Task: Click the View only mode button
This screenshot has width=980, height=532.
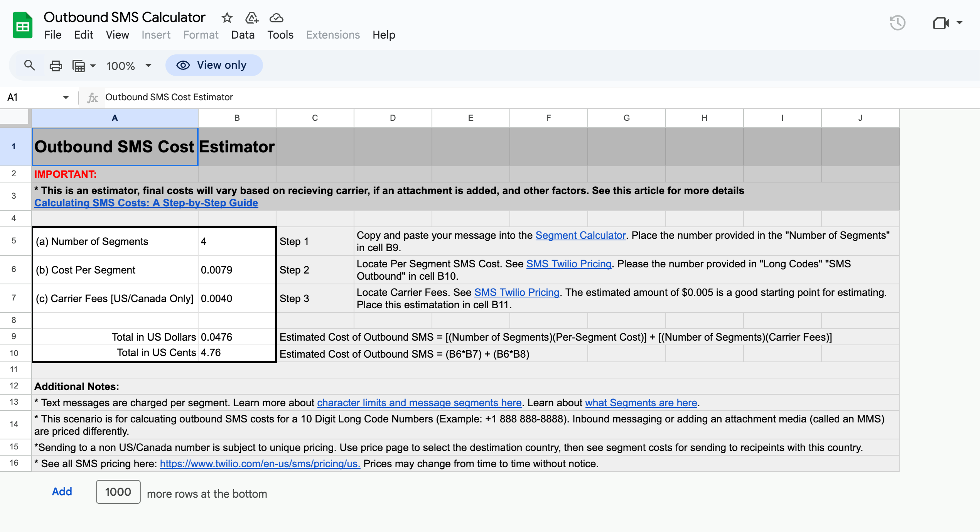Action: pos(214,65)
